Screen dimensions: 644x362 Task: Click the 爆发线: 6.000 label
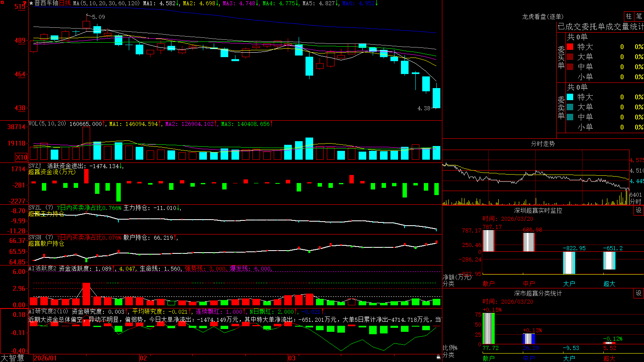(251, 268)
